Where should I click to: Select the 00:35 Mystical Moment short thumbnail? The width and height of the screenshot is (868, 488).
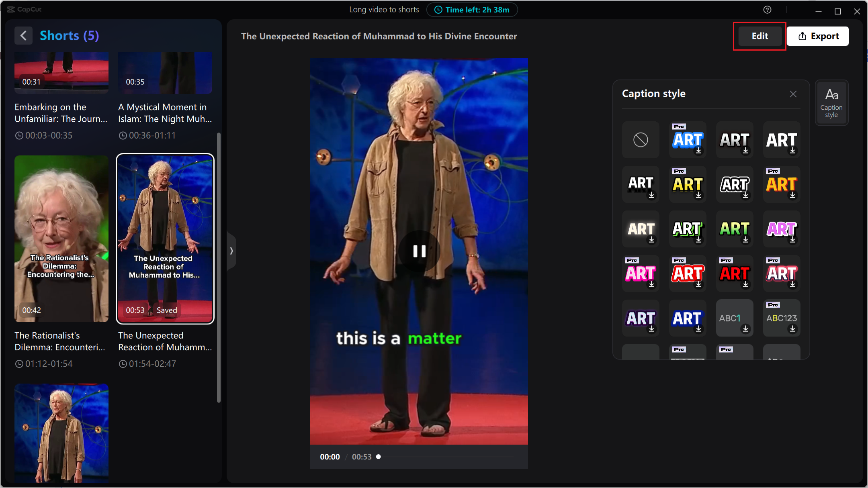165,72
